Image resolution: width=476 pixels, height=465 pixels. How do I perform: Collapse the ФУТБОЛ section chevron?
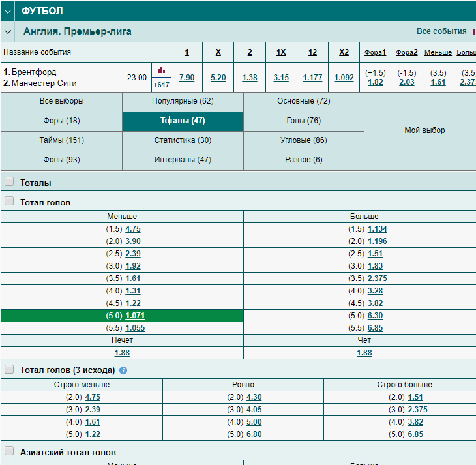pos(8,11)
